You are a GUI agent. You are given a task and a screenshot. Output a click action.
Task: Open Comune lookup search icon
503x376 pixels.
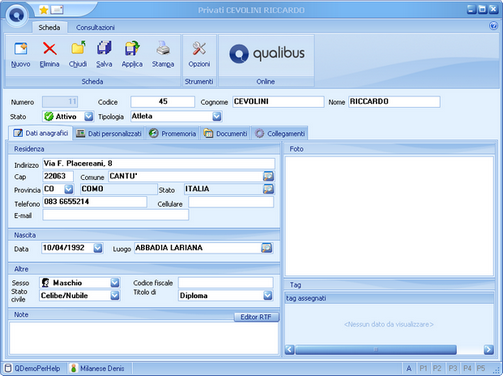(268, 176)
